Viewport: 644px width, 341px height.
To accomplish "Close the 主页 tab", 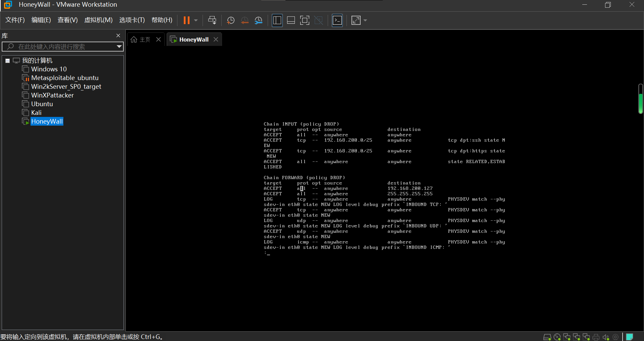I will coord(159,40).
